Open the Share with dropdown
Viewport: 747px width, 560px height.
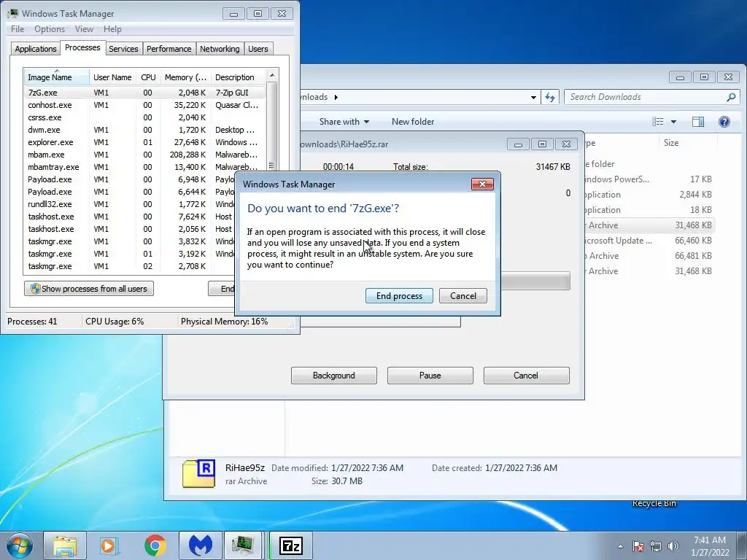344,122
